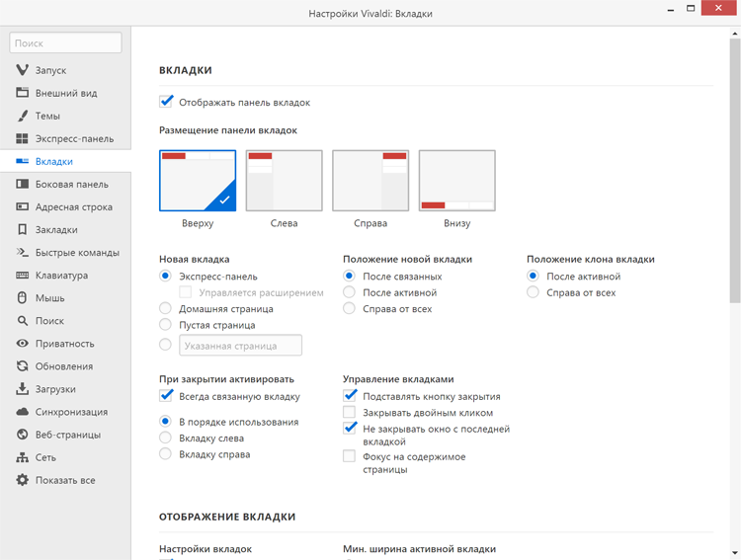
Task: Click the Показать все gear icon
Action: pos(22,480)
